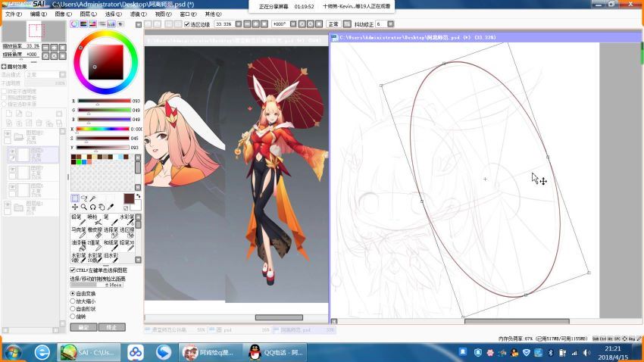
Task: Expand the 画材效果 texture effect section
Action: (4, 67)
